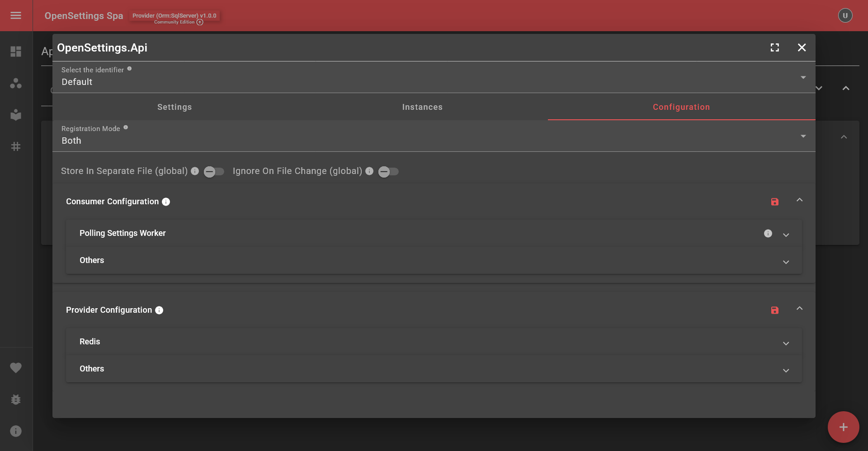The height and width of the screenshot is (451, 868).
Task: Open the dashboard icon in the sidebar
Action: (x=16, y=52)
